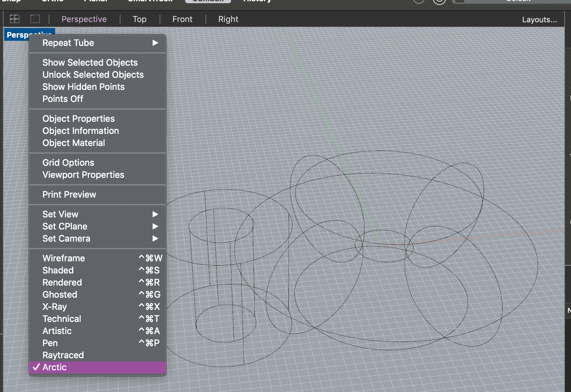Toggle Planar mode

95,1
